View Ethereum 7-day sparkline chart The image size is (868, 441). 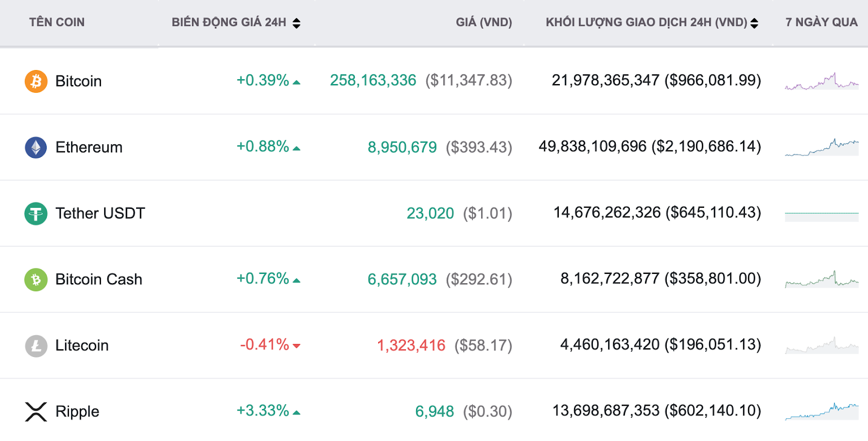(x=821, y=148)
